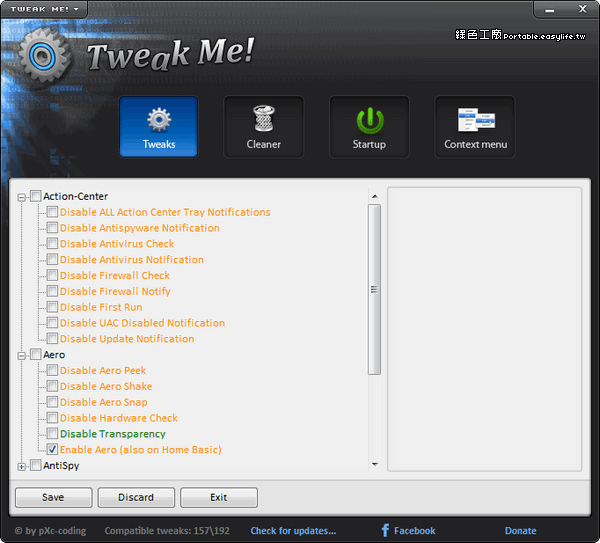This screenshot has width=600, height=543.
Task: Click the tweak list scrollbar thumb
Action: (374, 289)
